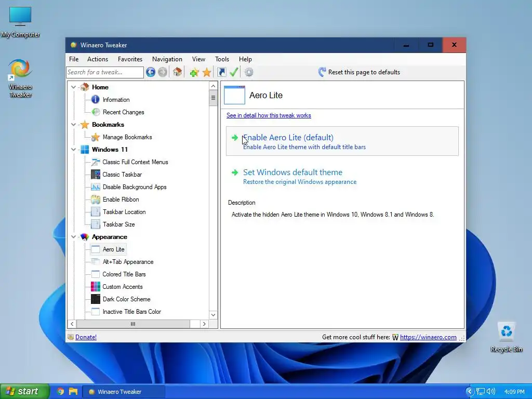Click tree horizontal scrollbar left arrow
The image size is (532, 399).
tap(72, 324)
